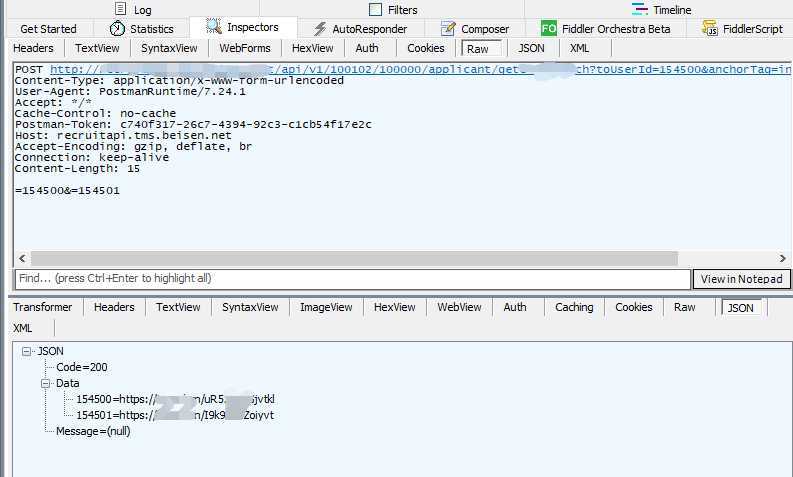Select the response ImageView tab
This screenshot has height=477, width=793.
(x=326, y=308)
